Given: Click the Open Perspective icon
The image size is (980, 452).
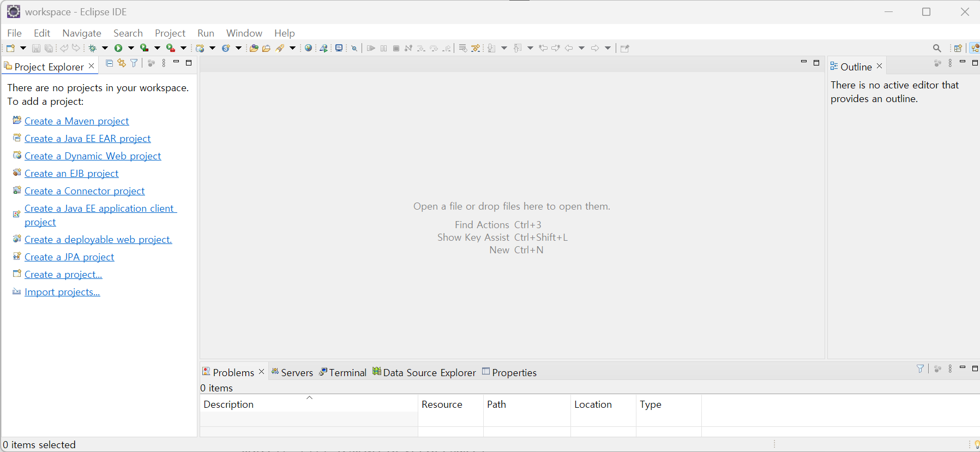Looking at the screenshot, I should coord(958,48).
